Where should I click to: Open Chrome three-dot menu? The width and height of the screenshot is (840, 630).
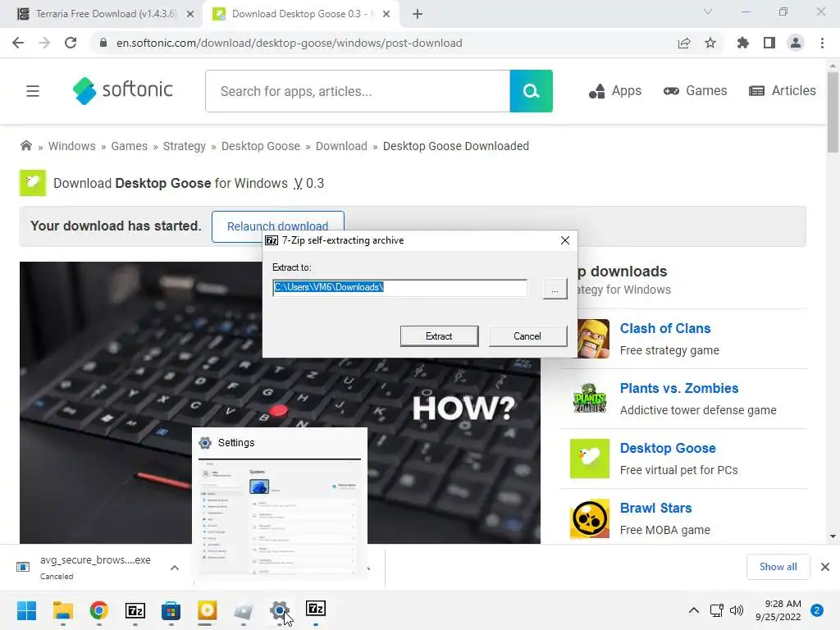point(822,43)
